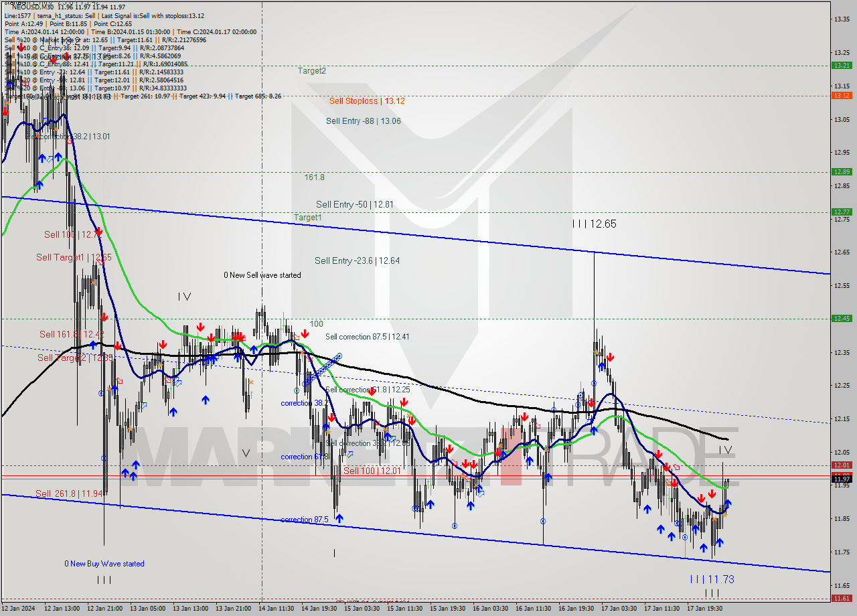Select the '0 New Buy Wave started' annotation
The image size is (857, 616).
[104, 564]
